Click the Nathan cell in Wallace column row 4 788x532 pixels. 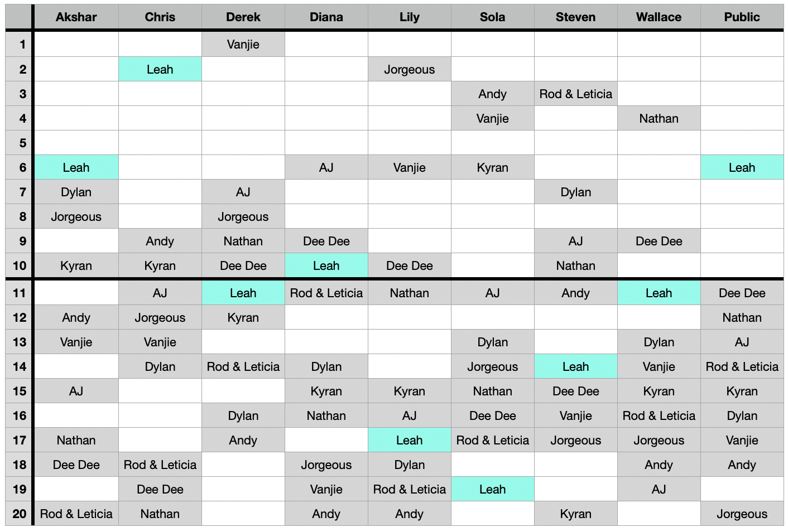click(x=659, y=118)
